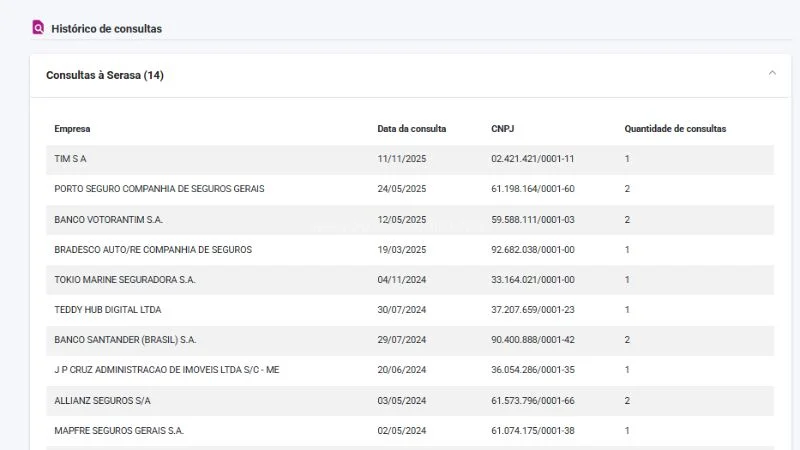The height and width of the screenshot is (450, 800).
Task: Click the CNPJ column header
Action: [x=502, y=129]
